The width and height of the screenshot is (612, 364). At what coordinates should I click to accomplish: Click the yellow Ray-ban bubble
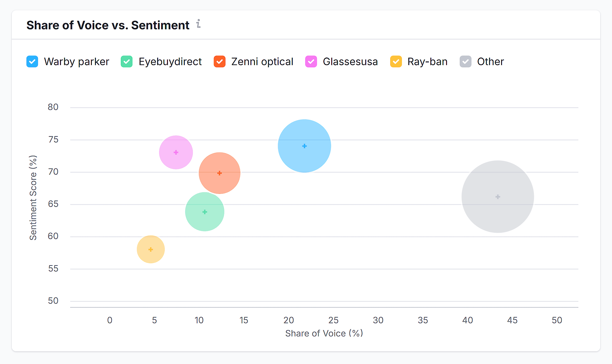pyautogui.click(x=151, y=249)
